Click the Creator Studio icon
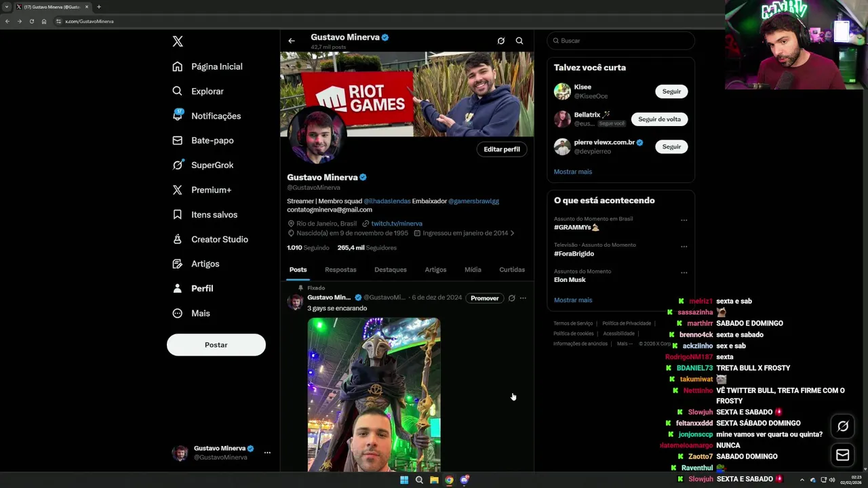Viewport: 868px width, 488px height. 177,239
